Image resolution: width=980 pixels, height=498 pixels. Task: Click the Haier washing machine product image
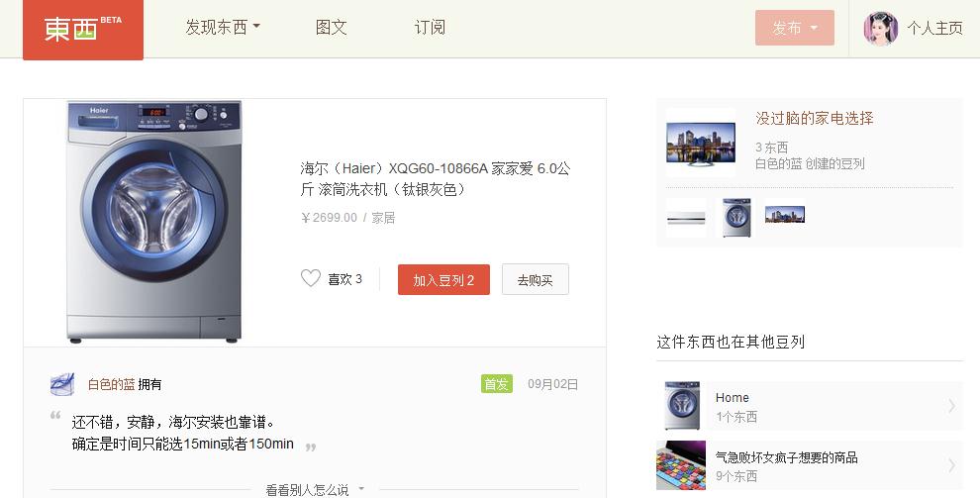153,222
